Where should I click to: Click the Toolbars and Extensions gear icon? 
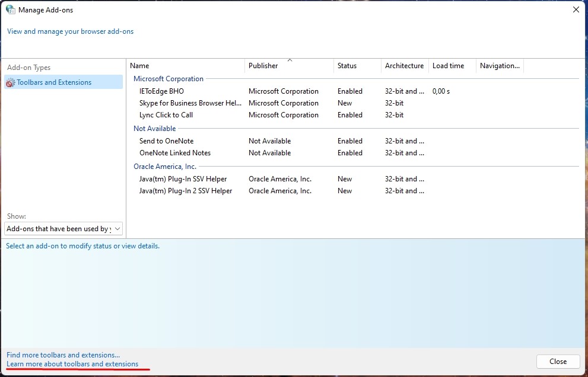click(x=11, y=82)
